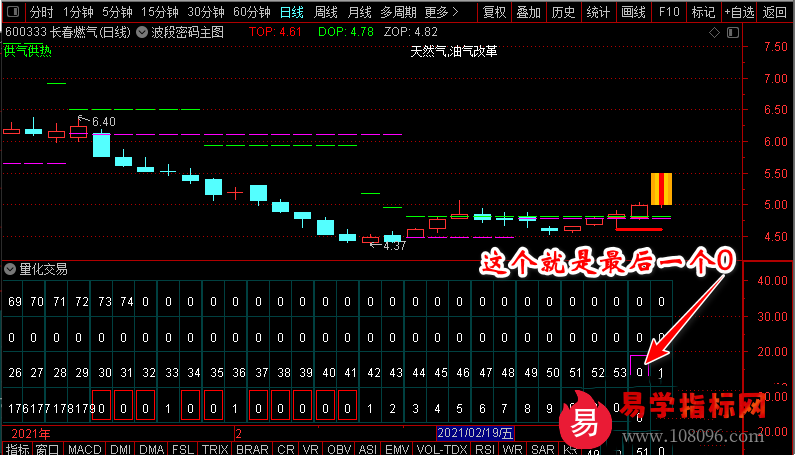Select the OBV indicator tab

[x=339, y=449]
